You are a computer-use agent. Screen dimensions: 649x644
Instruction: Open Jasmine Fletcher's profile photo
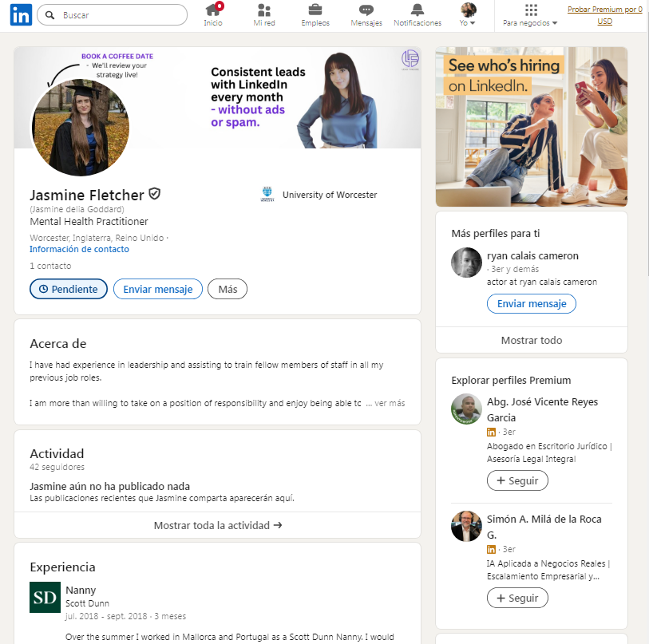pos(81,128)
